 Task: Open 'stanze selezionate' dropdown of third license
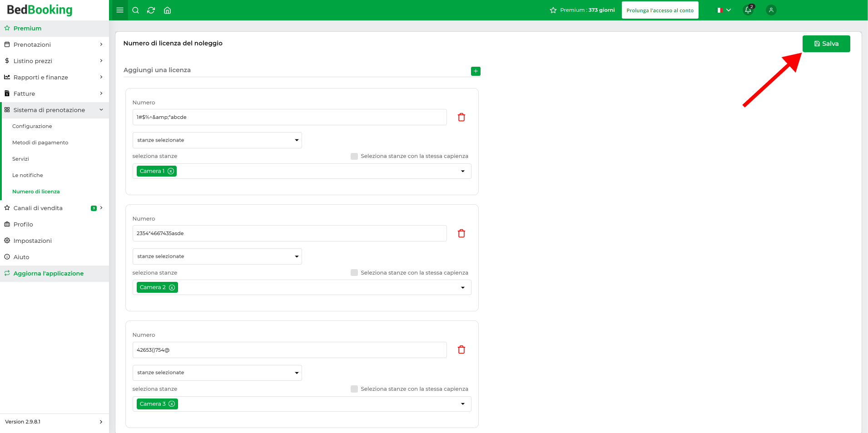click(x=217, y=373)
